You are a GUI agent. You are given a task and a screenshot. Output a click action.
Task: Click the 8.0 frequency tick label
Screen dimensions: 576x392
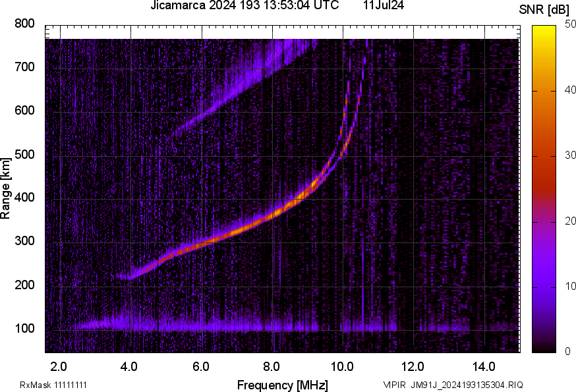[x=272, y=367]
